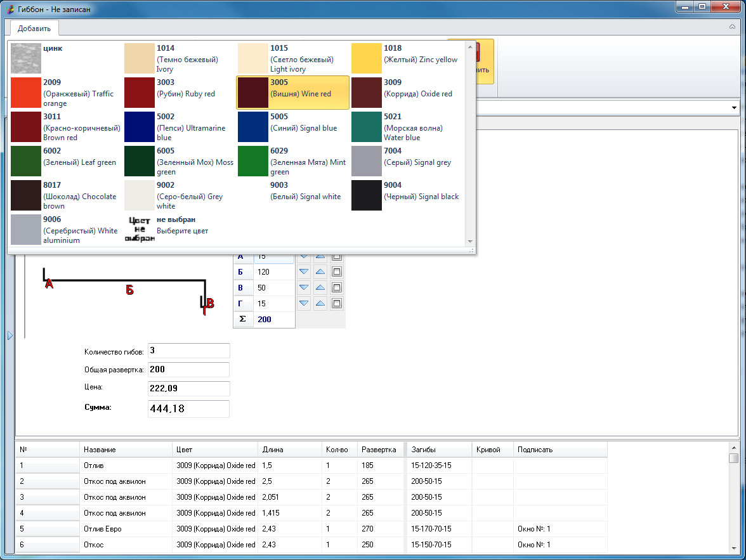Choose color 1015 Light ivory
Image resolution: width=746 pixels, height=560 pixels.
click(x=292, y=58)
